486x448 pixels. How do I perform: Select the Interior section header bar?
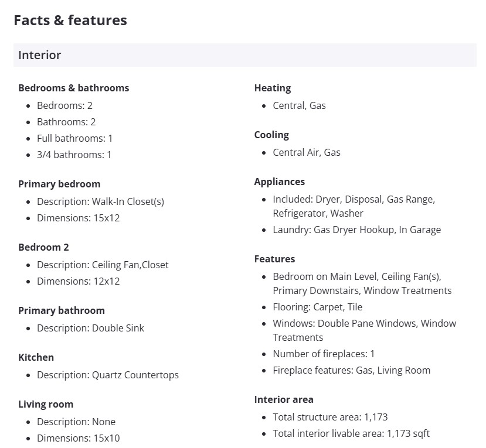(244, 55)
